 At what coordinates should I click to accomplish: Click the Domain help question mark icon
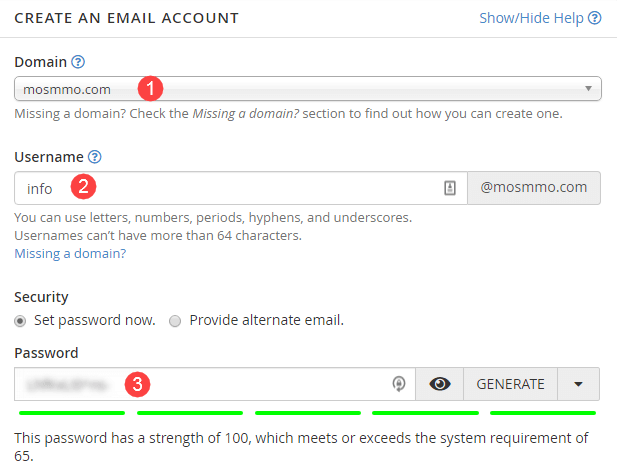[78, 62]
